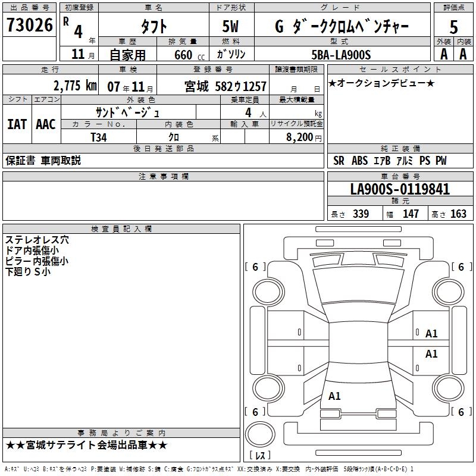The image size is (476, 476).
Task: Select the mileage 2,775 km
Action: click(75, 86)
